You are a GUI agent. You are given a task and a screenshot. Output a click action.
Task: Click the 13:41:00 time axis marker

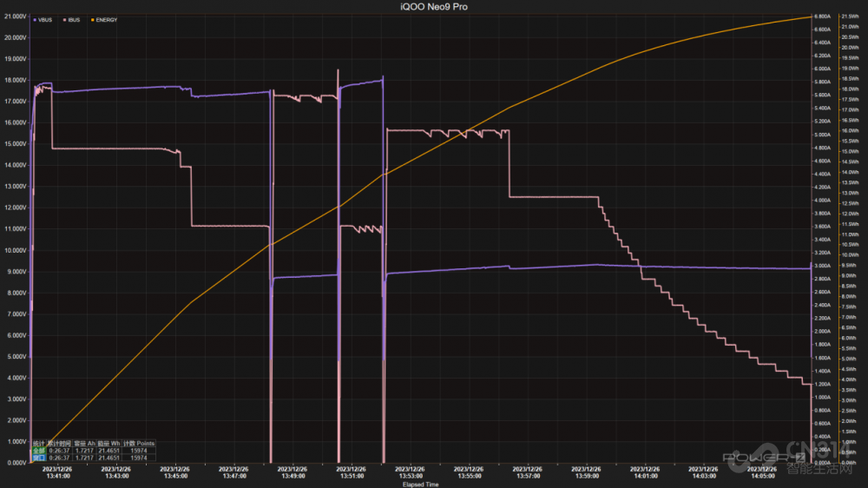[x=56, y=476]
